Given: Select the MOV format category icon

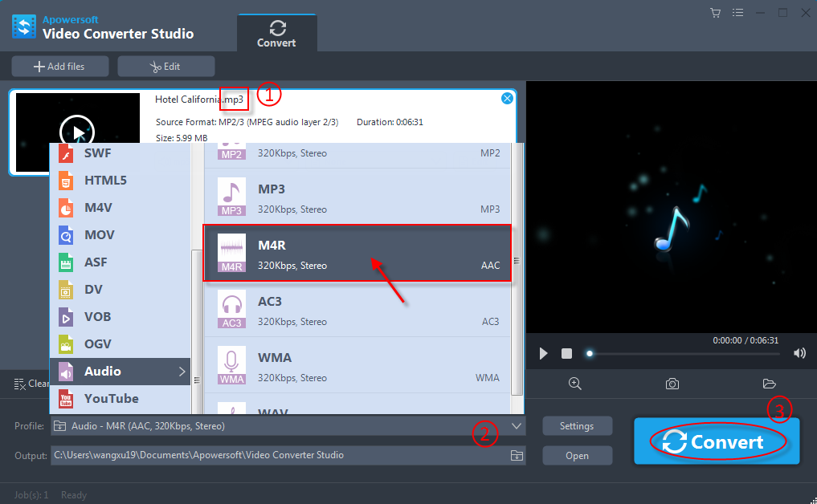Looking at the screenshot, I should coord(67,235).
